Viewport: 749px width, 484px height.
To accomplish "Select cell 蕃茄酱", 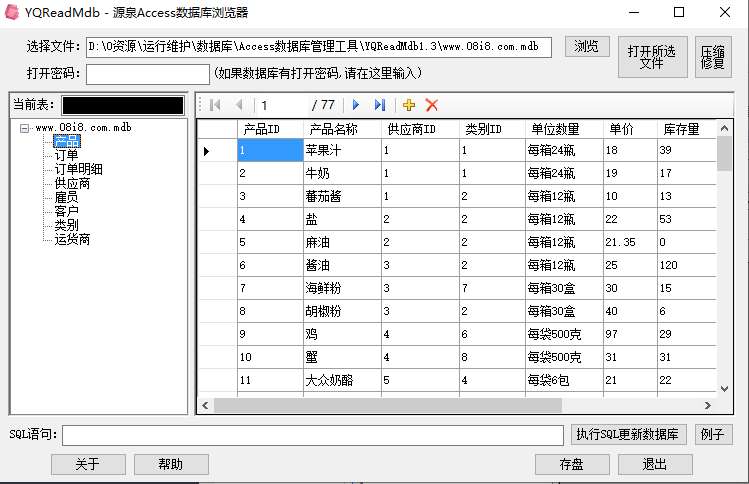I will click(x=342, y=196).
